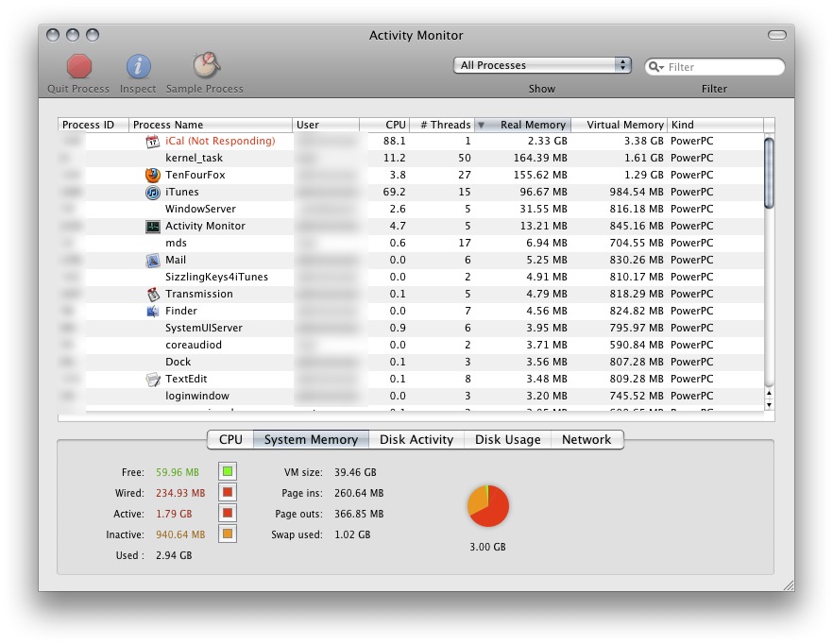
Task: Sort by the User column header
Action: point(326,125)
